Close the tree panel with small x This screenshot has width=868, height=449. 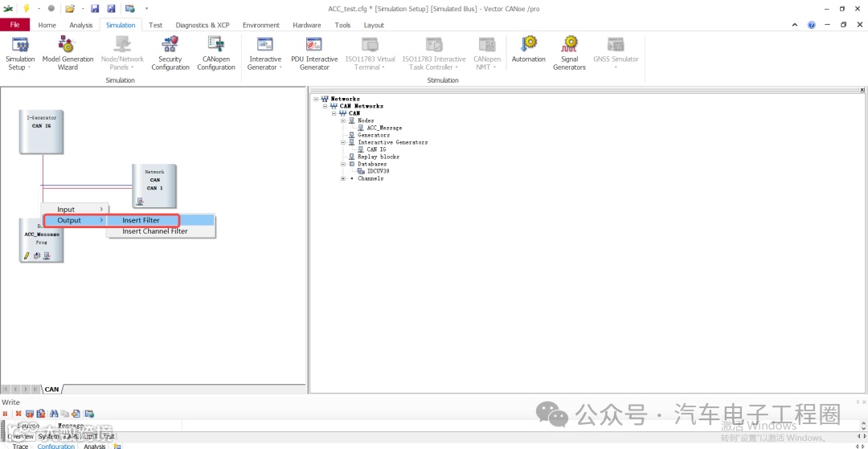coord(862,90)
